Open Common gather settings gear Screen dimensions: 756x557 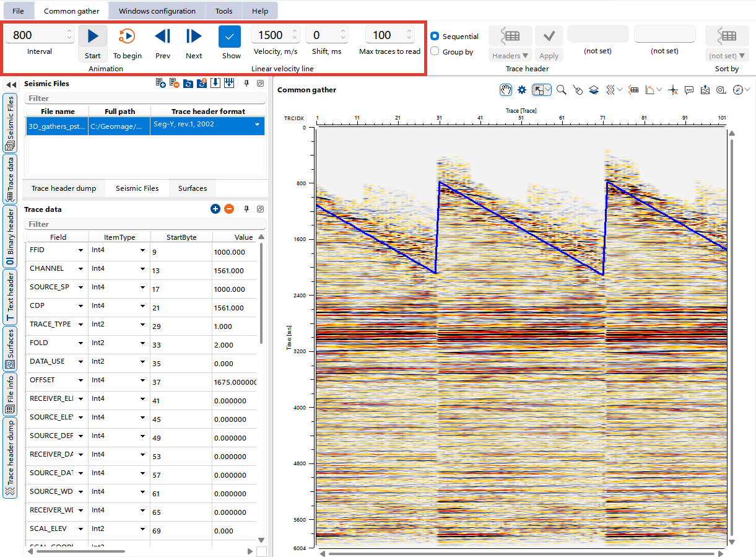(x=522, y=90)
